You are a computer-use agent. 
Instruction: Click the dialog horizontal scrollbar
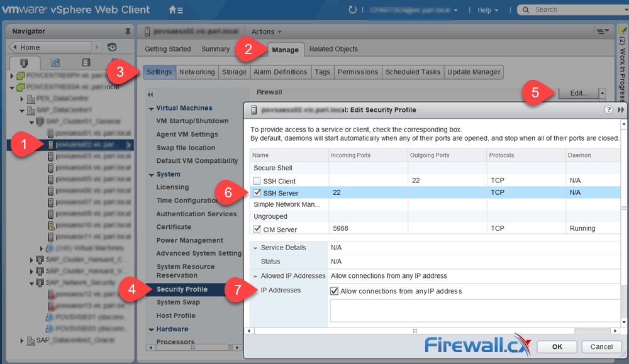tap(415, 331)
